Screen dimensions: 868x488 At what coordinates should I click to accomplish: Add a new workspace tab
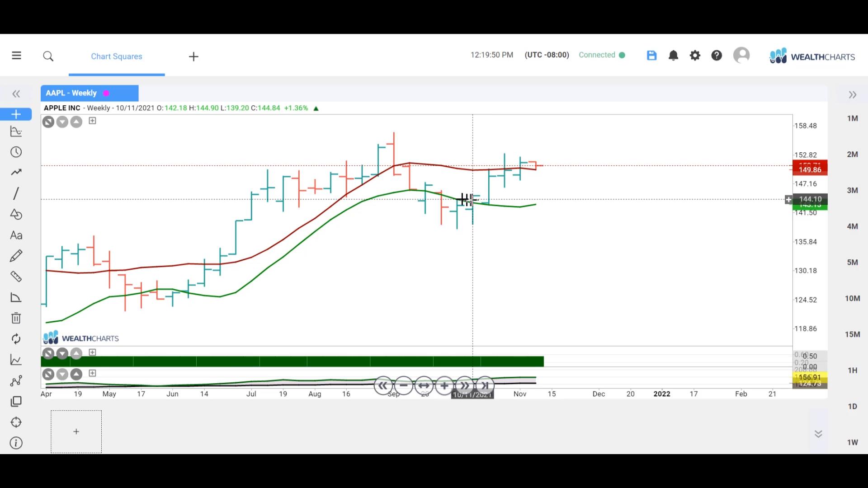tap(193, 56)
